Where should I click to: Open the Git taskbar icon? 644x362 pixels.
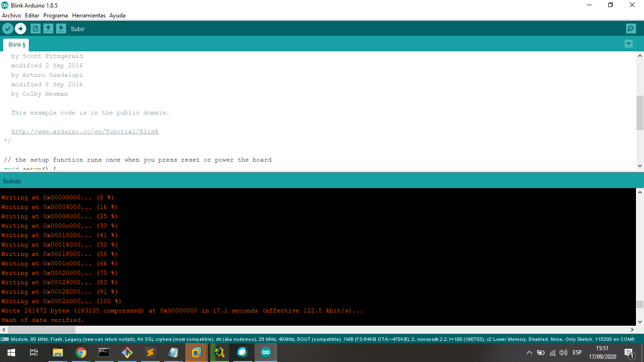pos(127,353)
